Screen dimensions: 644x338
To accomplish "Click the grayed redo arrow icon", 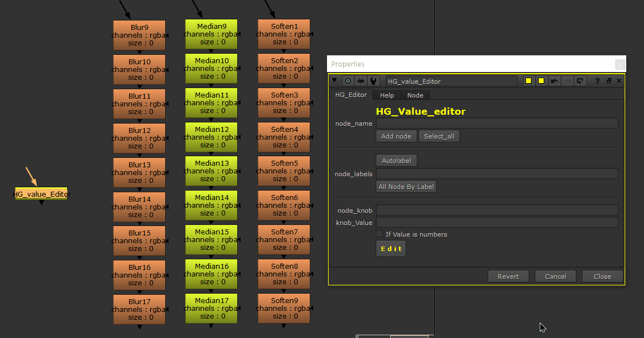I will [x=568, y=80].
